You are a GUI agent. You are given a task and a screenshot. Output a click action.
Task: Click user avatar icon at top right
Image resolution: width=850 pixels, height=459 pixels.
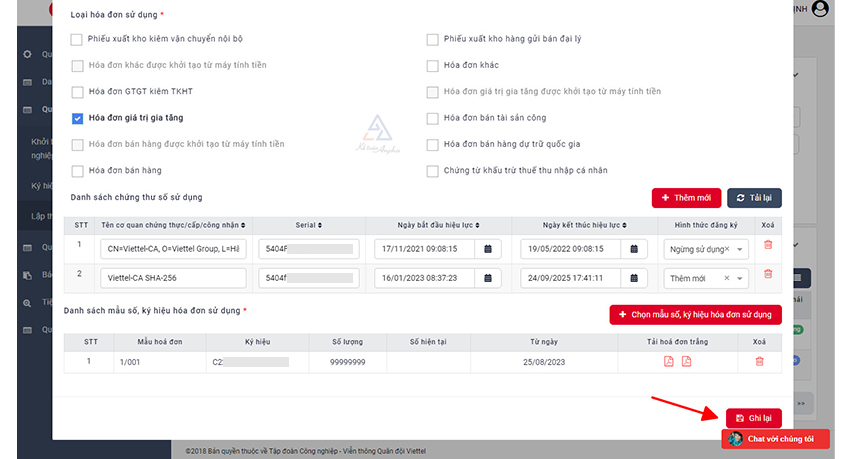pyautogui.click(x=820, y=9)
